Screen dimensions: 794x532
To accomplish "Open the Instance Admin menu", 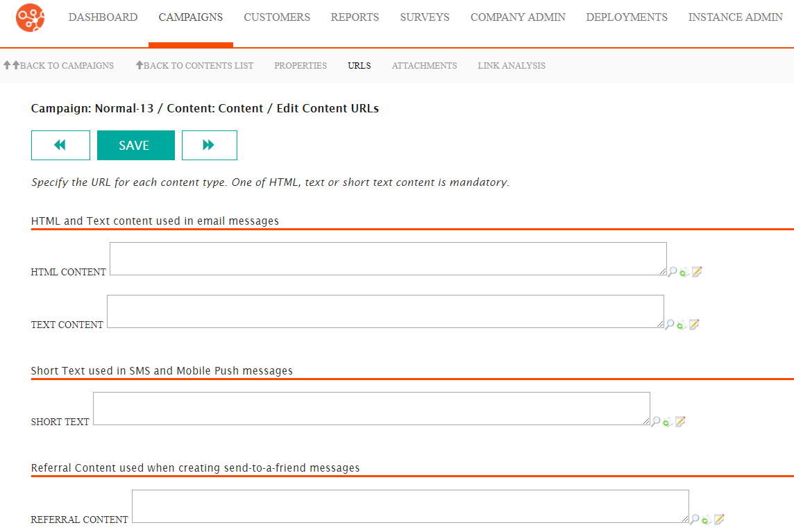I will 735,17.
